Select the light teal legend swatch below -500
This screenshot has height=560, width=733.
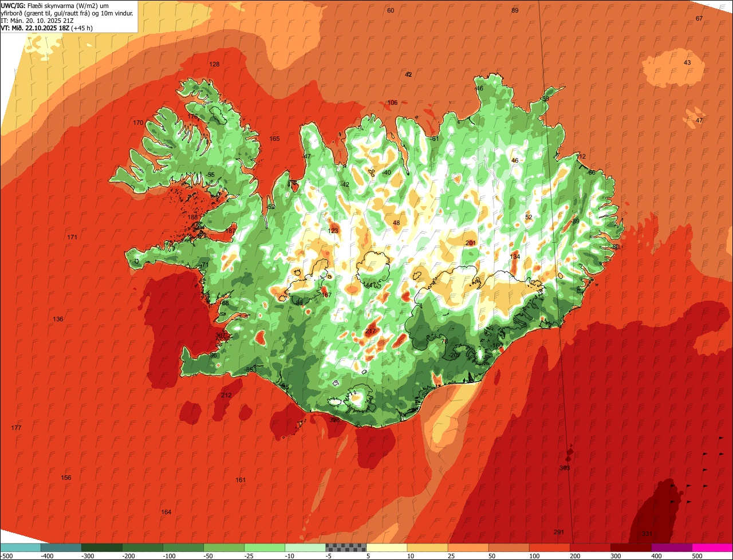point(20,547)
